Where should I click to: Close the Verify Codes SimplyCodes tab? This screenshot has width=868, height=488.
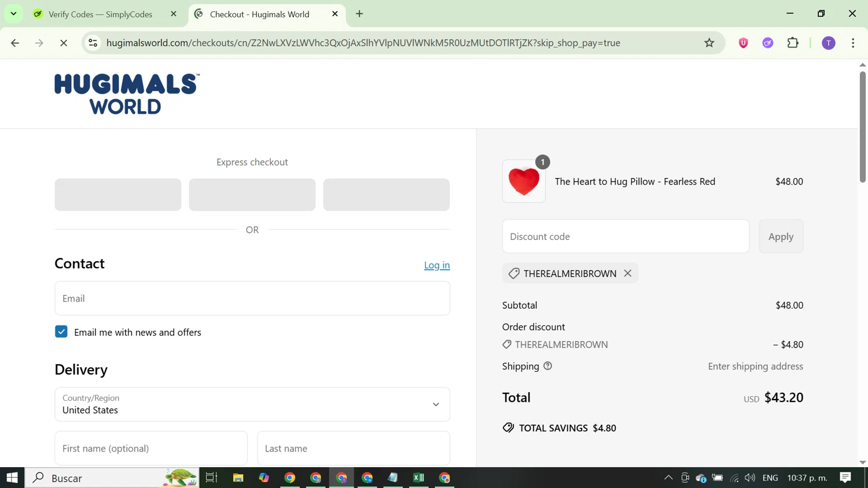pyautogui.click(x=174, y=14)
